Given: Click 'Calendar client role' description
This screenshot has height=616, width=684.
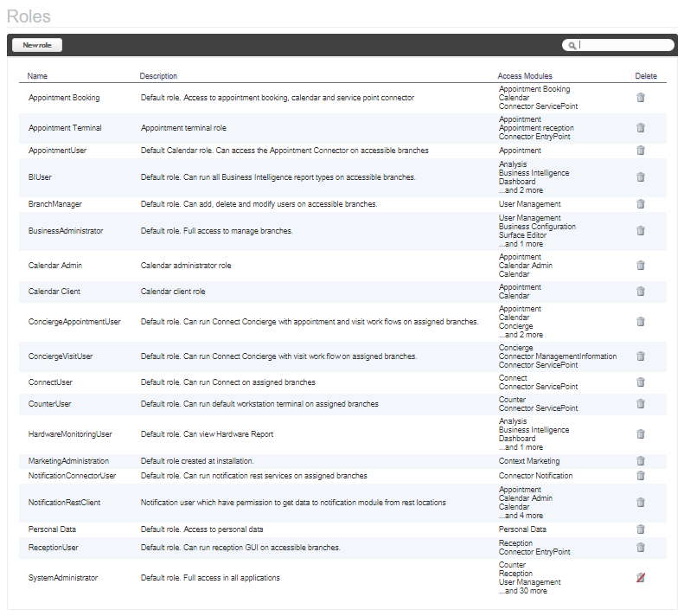Looking at the screenshot, I should [x=173, y=292].
